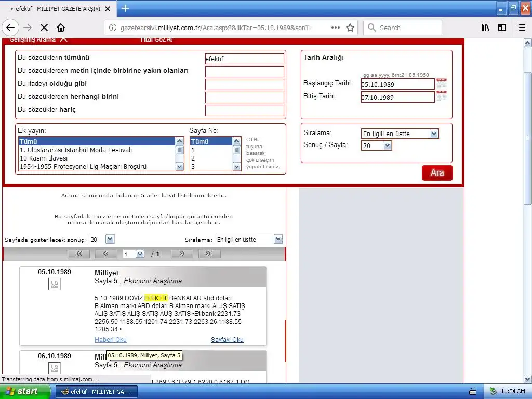
Task: Select 10 Kasım İlavesi option
Action: tap(97, 158)
